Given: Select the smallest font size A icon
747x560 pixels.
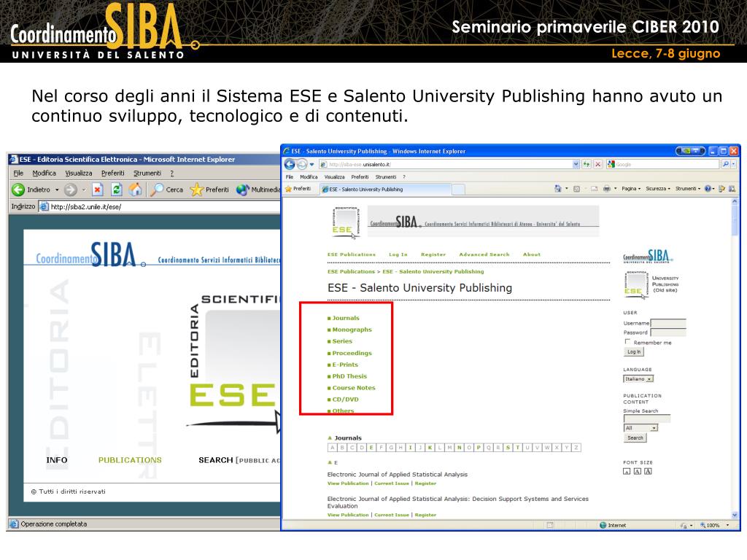Looking at the screenshot, I should [x=627, y=472].
